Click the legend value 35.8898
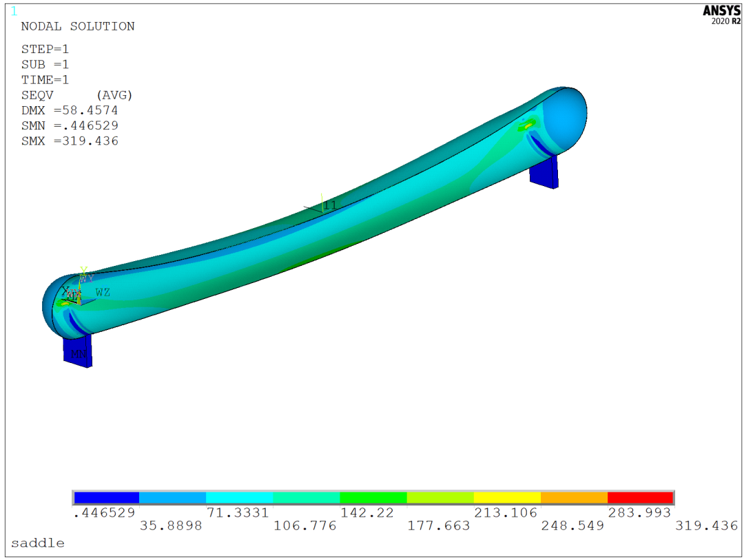The width and height of the screenshot is (744, 560). click(x=171, y=526)
